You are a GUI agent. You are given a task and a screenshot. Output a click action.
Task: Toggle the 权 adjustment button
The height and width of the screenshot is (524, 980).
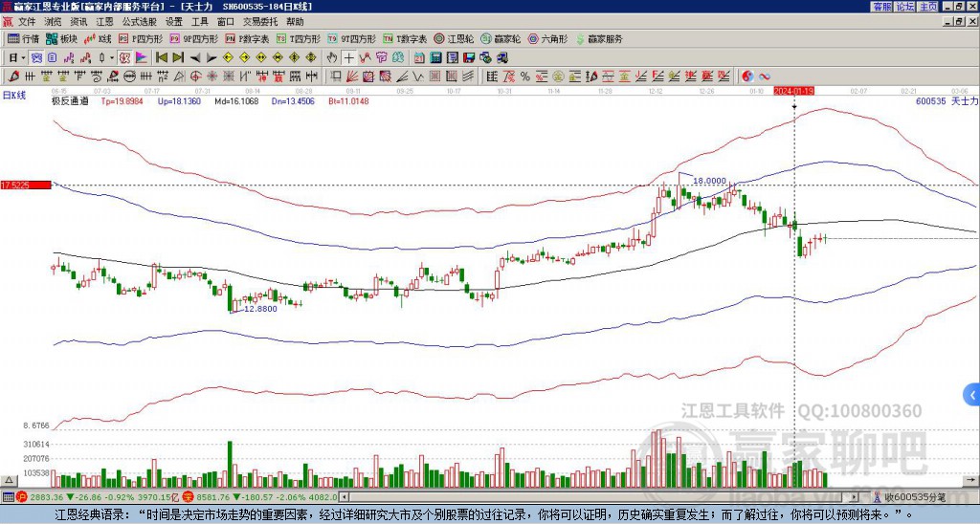point(124,57)
